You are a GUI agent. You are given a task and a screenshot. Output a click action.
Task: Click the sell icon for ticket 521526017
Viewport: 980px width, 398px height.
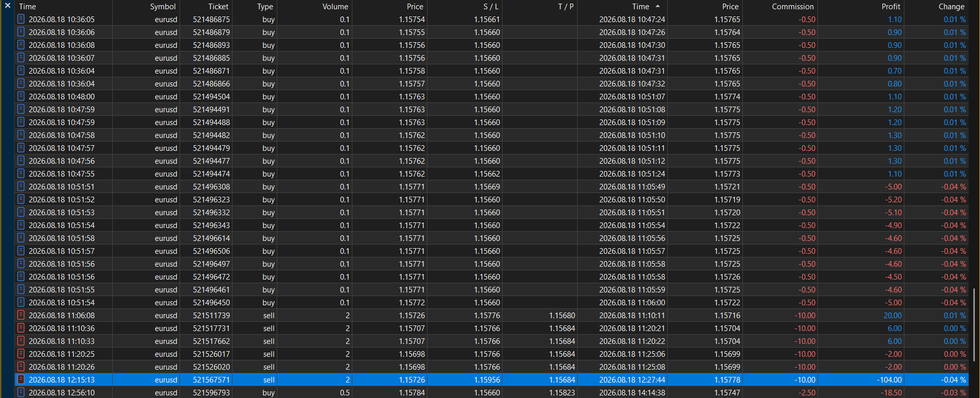point(21,354)
